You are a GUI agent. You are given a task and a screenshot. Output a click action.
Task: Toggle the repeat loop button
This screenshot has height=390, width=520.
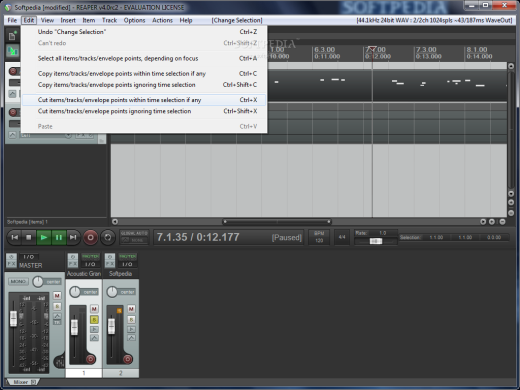[x=108, y=237]
